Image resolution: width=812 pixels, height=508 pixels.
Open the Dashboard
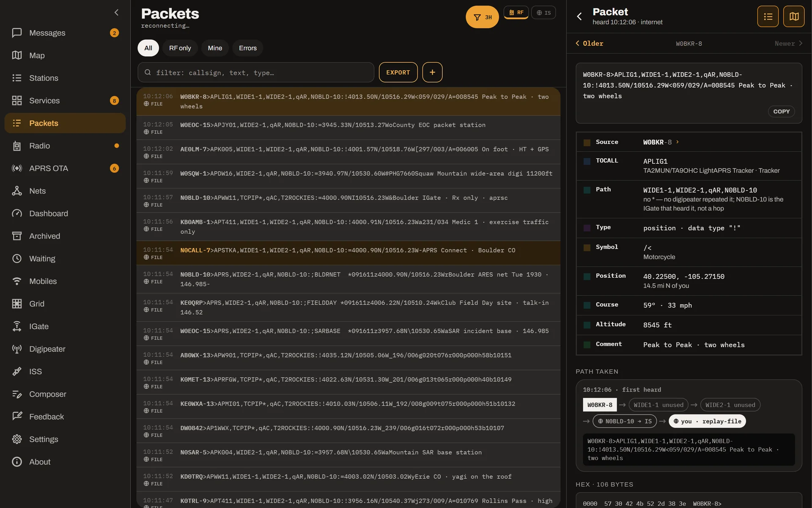[x=65, y=213]
